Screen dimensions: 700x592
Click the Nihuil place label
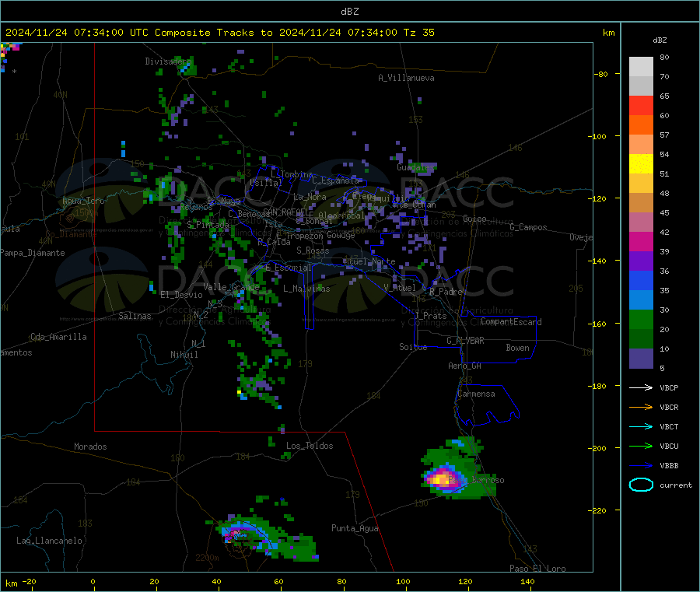coord(184,355)
